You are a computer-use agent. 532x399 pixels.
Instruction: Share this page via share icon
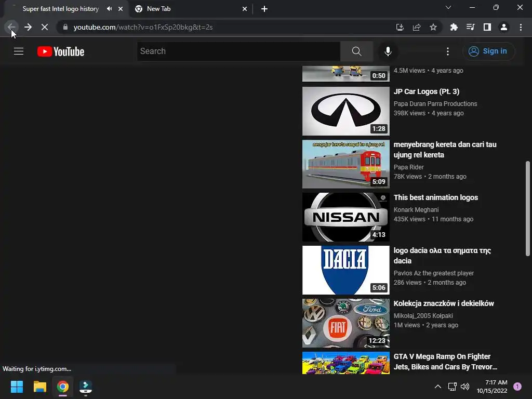pos(417,27)
